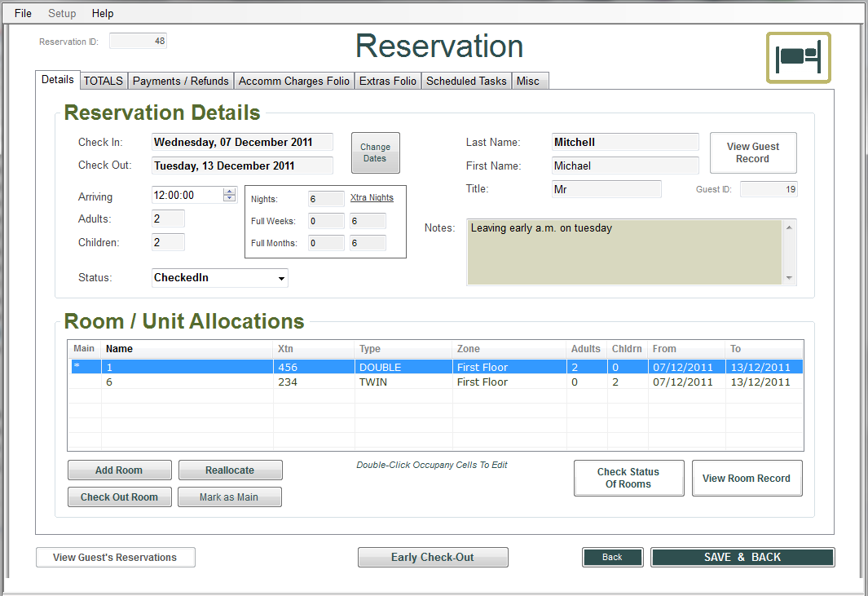Open the Status dropdown
The height and width of the screenshot is (596, 868).
[281, 278]
